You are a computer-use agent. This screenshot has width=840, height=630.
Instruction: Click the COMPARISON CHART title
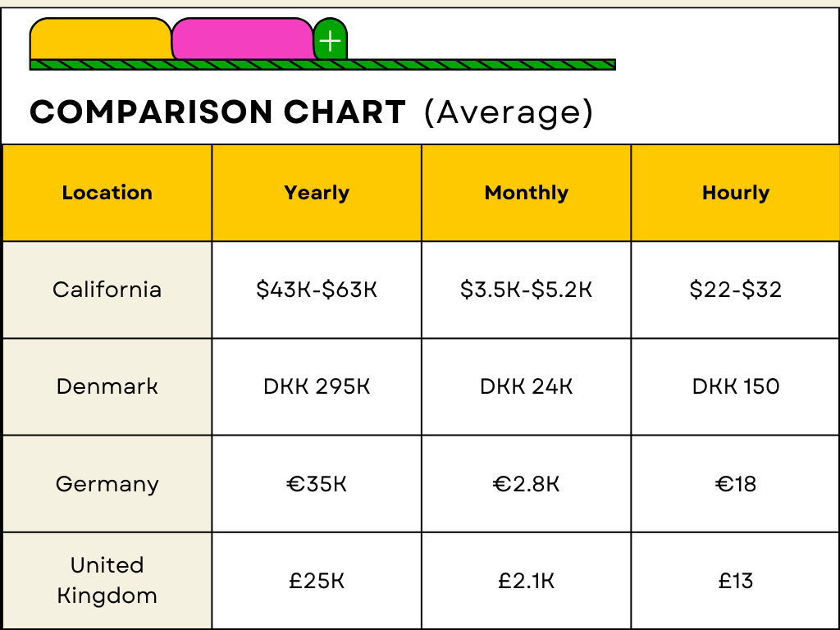pos(217,112)
